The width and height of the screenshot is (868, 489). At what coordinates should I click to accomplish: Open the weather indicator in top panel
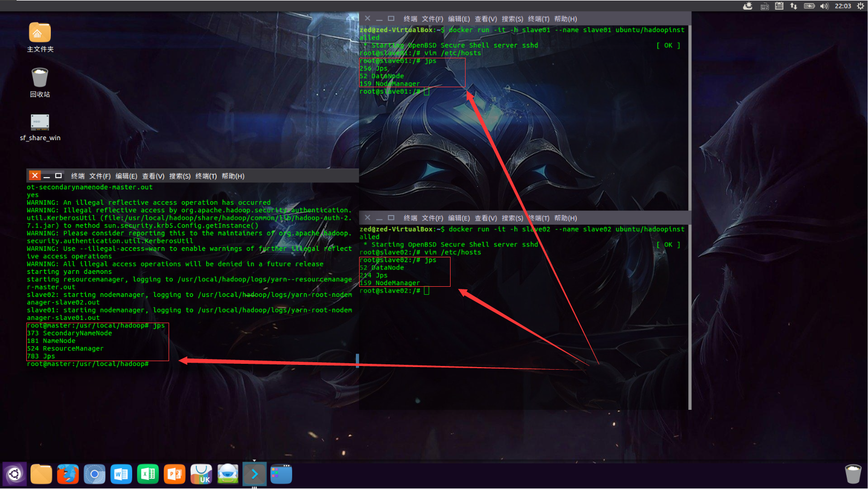748,6
